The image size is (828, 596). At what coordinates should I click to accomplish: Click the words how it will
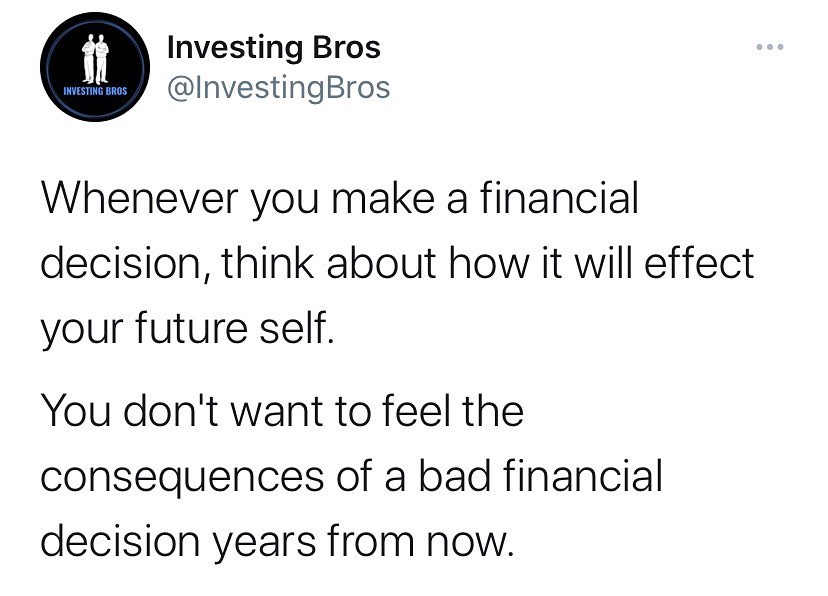[x=541, y=262]
